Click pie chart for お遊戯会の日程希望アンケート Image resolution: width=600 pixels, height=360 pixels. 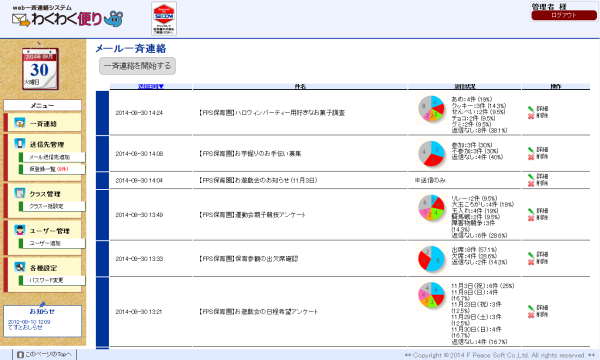[x=431, y=295]
